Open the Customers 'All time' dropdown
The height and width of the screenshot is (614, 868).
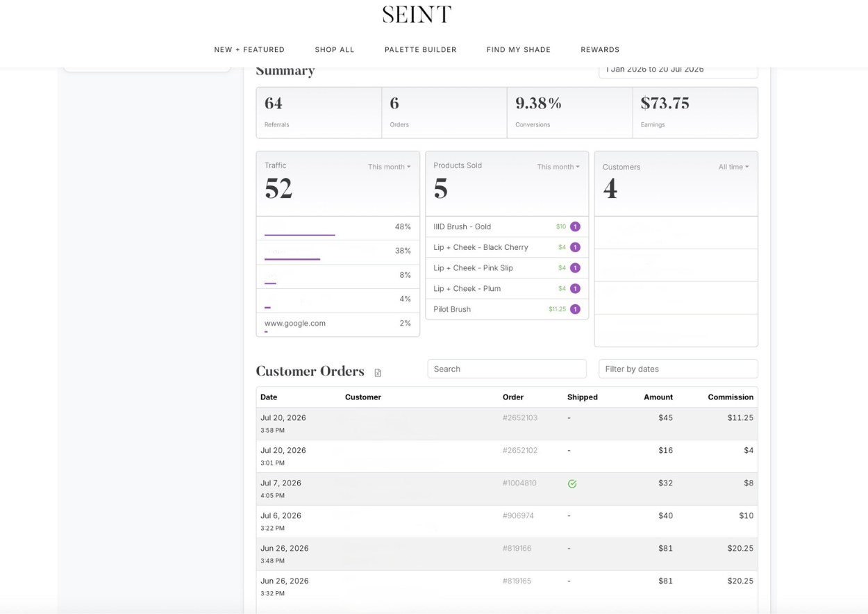(x=733, y=167)
